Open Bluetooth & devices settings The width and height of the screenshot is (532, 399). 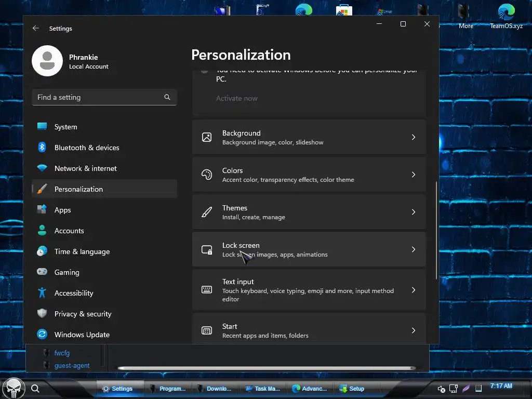click(x=104, y=148)
